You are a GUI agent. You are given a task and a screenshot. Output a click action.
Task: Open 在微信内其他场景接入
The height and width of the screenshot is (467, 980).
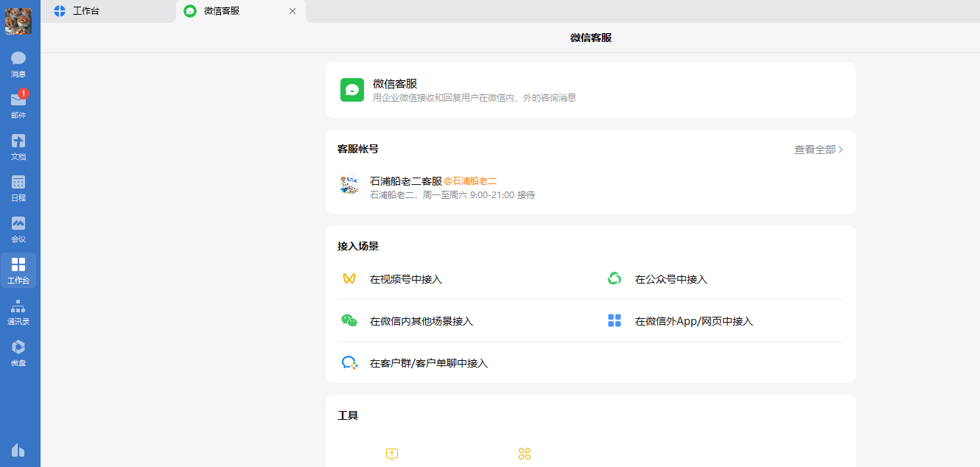[x=421, y=321]
